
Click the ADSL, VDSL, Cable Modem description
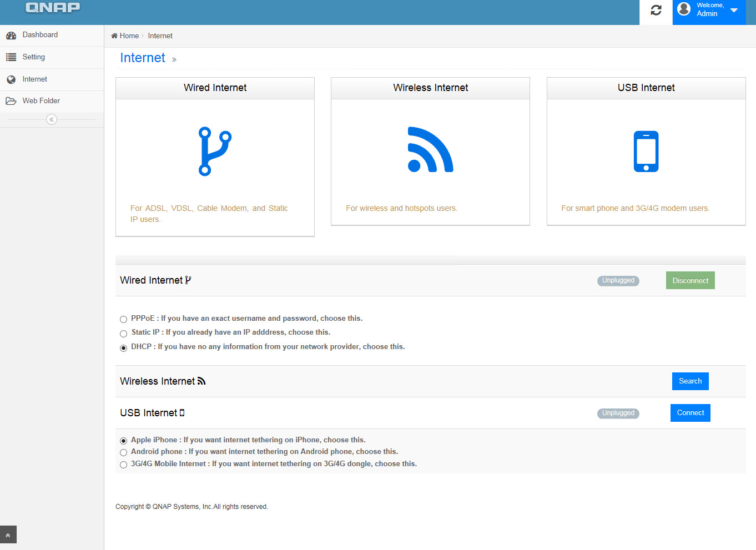click(209, 214)
